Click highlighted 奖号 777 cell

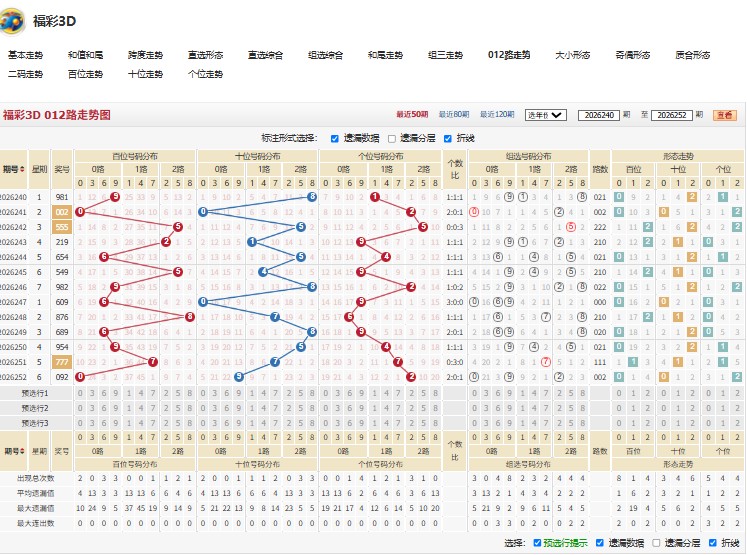pos(62,362)
